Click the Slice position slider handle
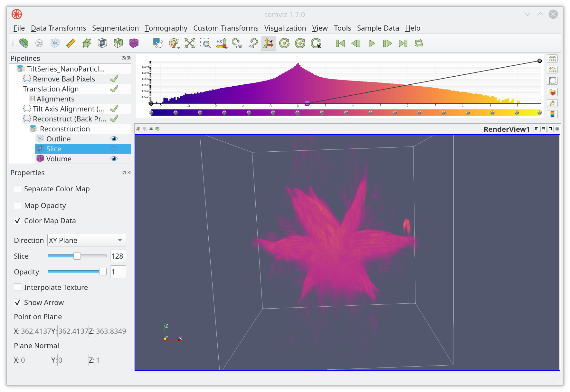The width and height of the screenshot is (570, 392). pos(77,256)
